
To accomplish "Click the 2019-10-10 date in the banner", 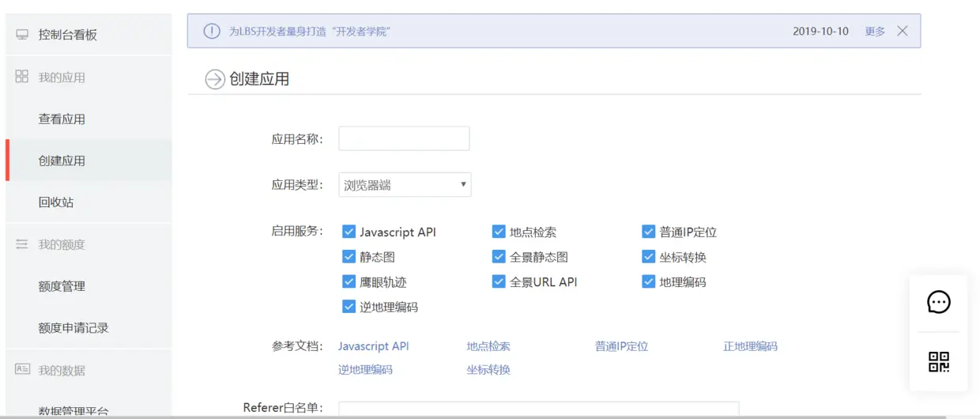I will pyautogui.click(x=820, y=32).
